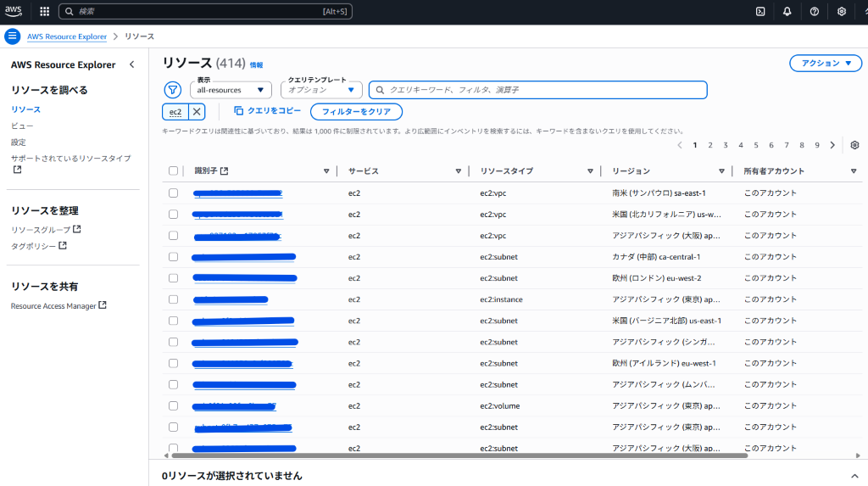Click the ec2:instance resource type cell
Image resolution: width=868 pixels, height=486 pixels.
(501, 299)
